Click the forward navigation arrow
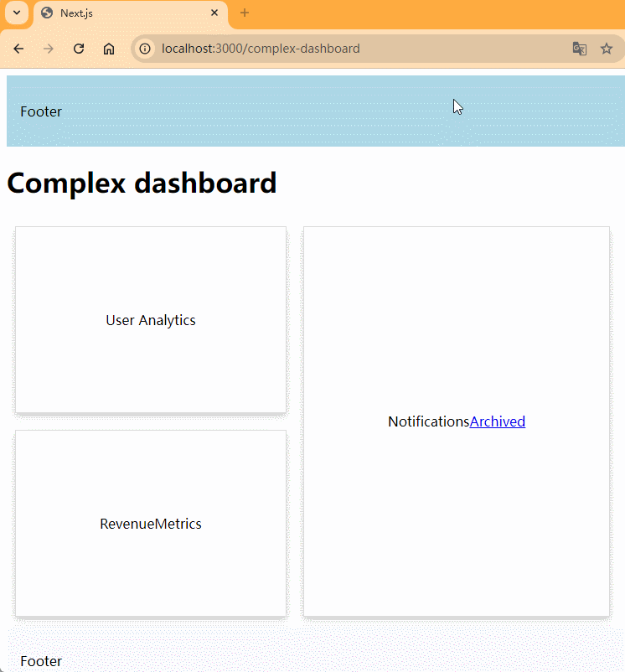Image resolution: width=625 pixels, height=672 pixels. pyautogui.click(x=49, y=49)
